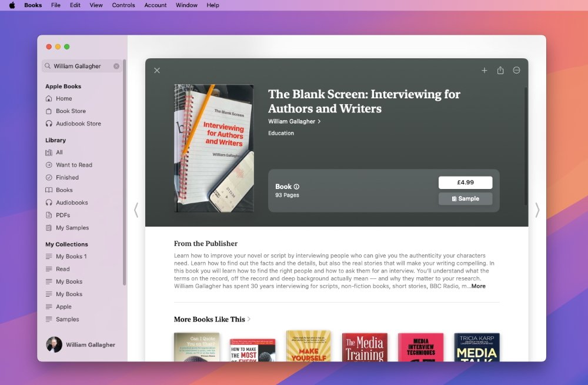The height and width of the screenshot is (385, 588).
Task: Share this book via share icon
Action: (x=500, y=70)
